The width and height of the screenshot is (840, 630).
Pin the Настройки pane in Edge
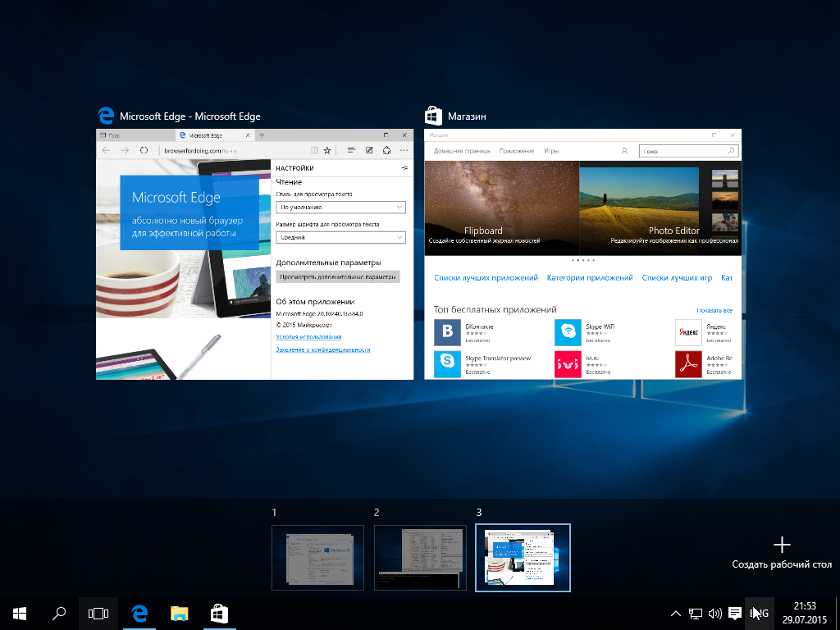tap(405, 168)
